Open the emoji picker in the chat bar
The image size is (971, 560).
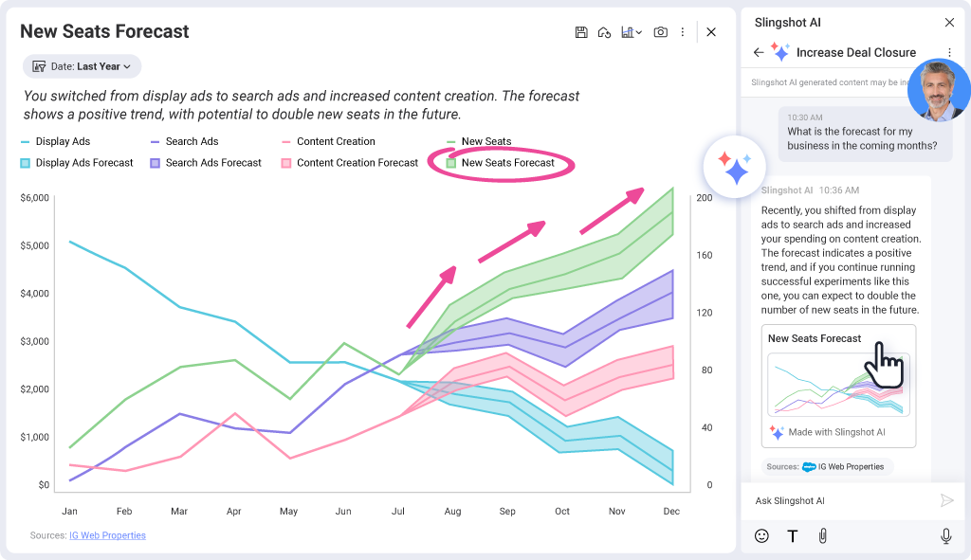click(x=761, y=536)
